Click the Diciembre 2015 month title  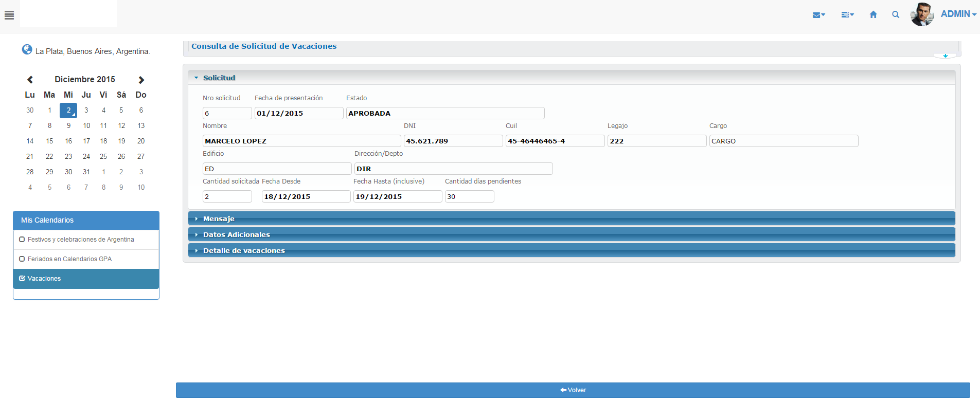(85, 79)
